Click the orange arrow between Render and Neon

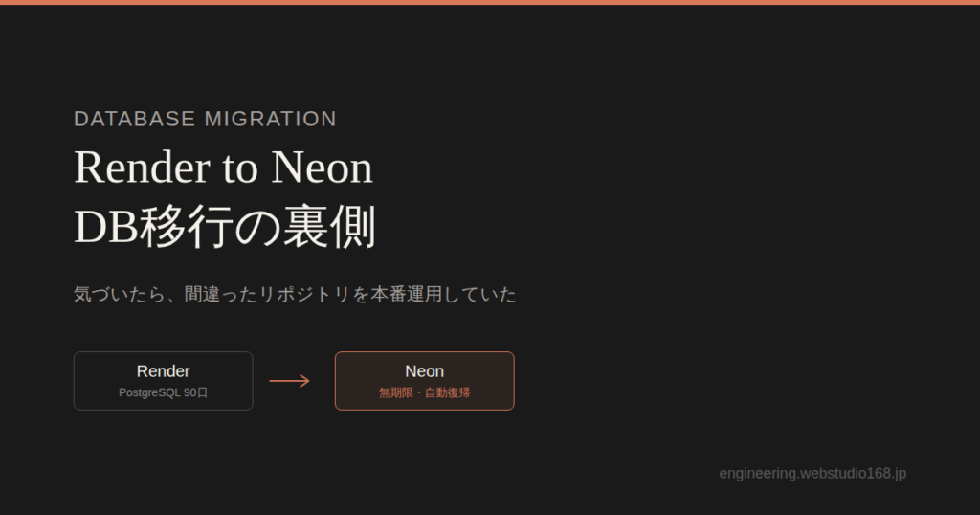click(289, 381)
